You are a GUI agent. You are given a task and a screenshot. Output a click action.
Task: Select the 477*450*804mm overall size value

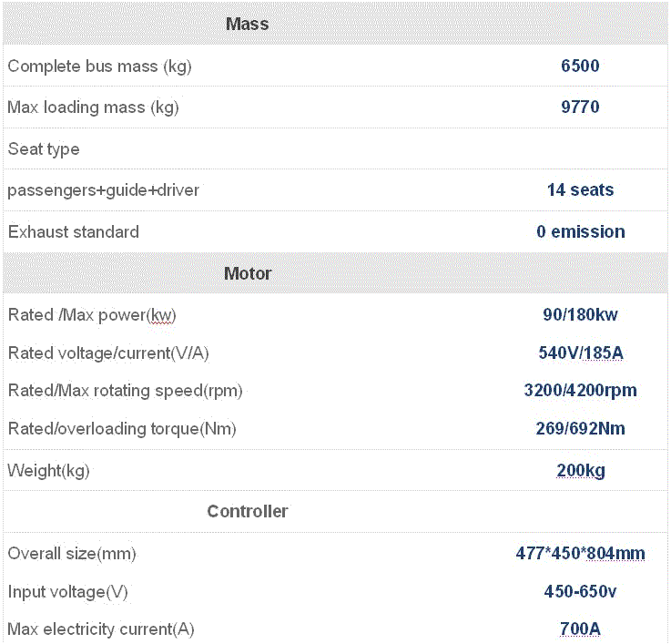click(x=580, y=553)
